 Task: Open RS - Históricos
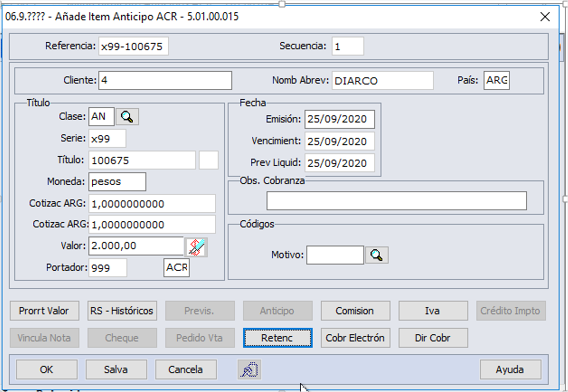(122, 311)
